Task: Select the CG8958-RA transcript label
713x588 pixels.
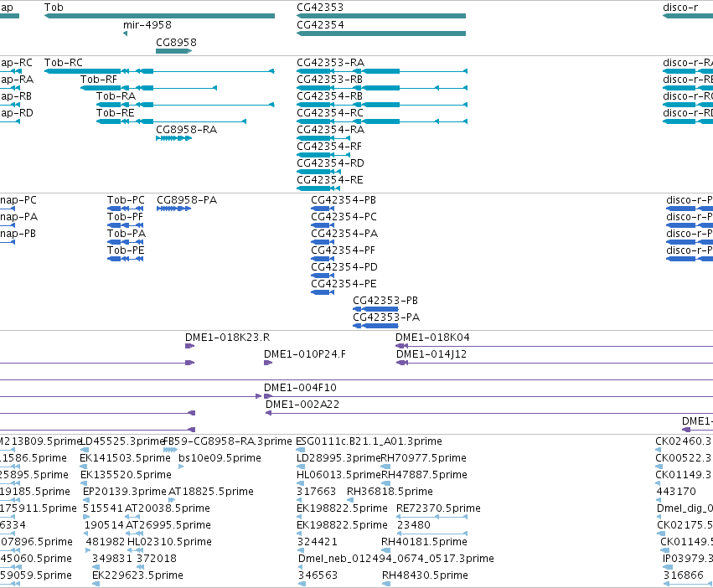Action: (x=187, y=130)
